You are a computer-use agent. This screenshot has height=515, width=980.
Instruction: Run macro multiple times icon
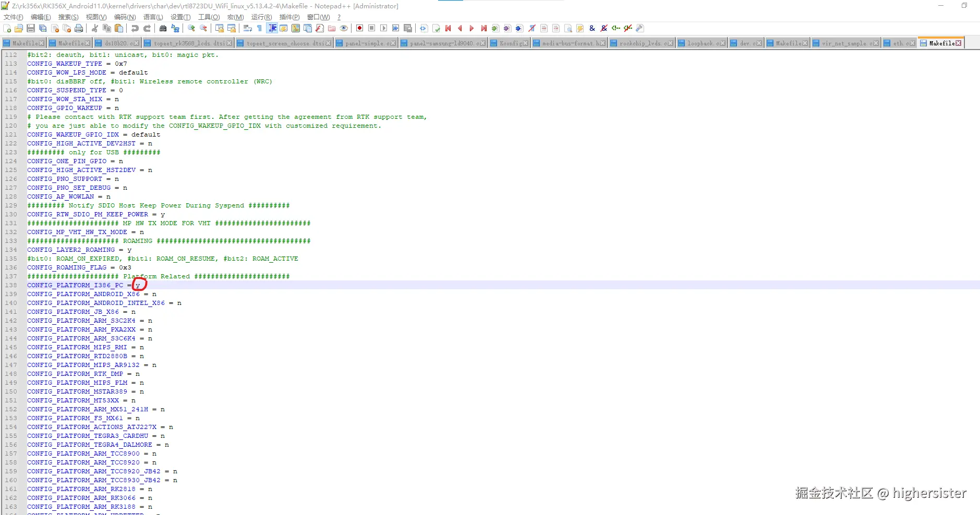point(396,28)
